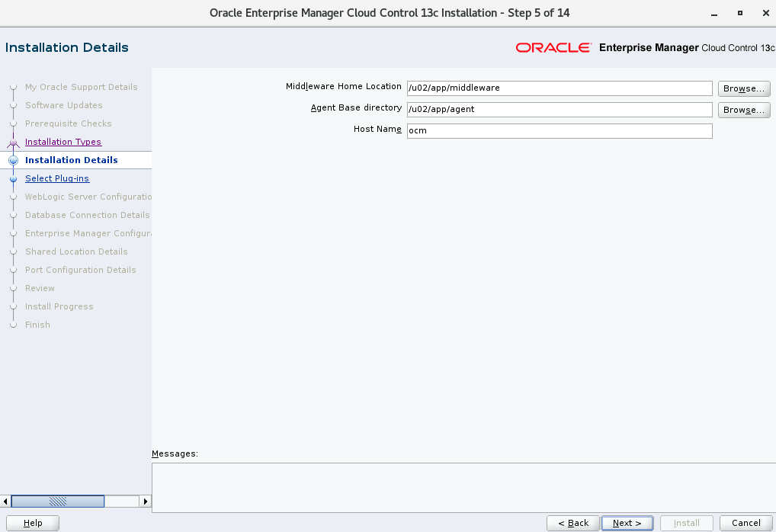This screenshot has height=532, width=776.
Task: Click the Install Progress step
Action: click(x=59, y=306)
